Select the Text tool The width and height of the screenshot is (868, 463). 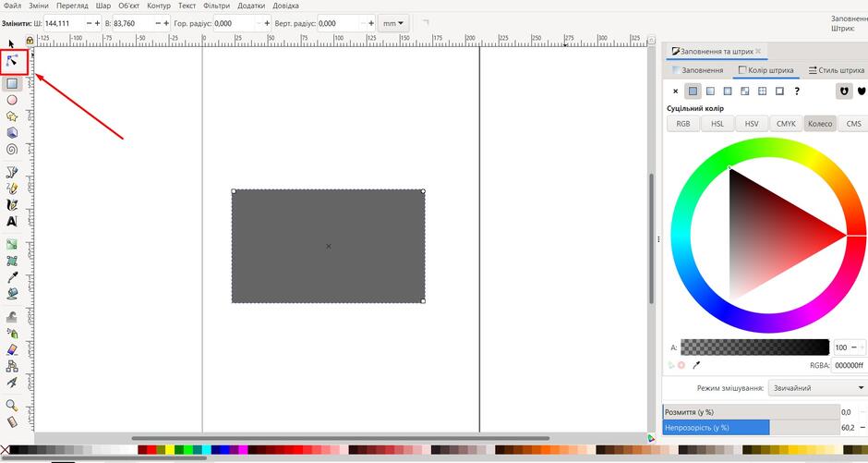pyautogui.click(x=12, y=222)
